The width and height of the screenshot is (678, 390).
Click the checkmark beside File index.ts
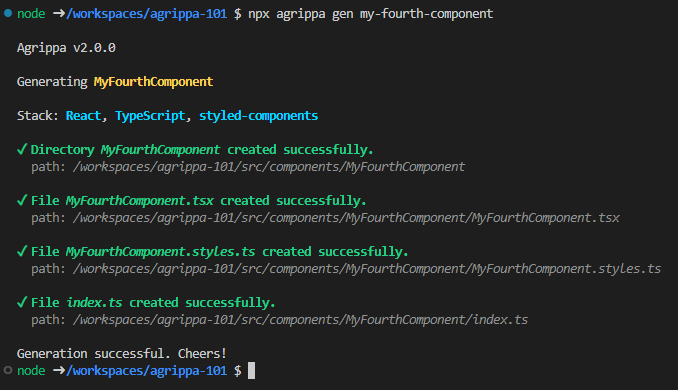22,303
